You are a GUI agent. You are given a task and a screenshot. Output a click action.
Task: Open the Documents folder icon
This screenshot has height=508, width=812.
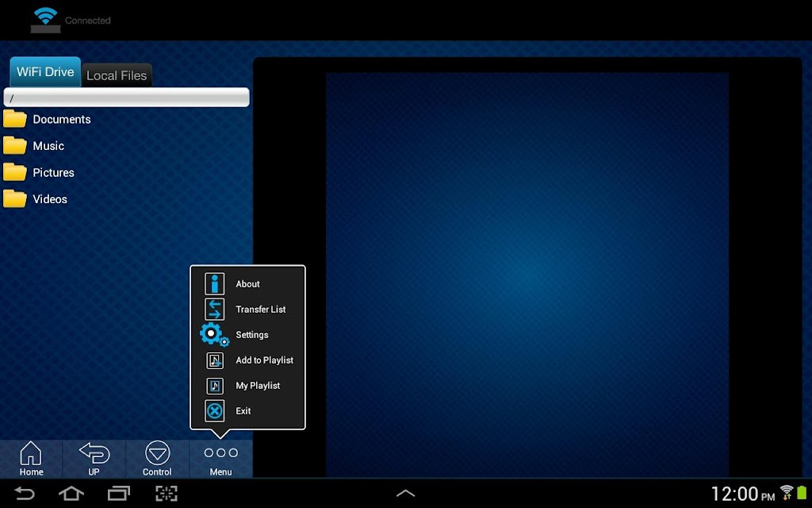pos(15,119)
